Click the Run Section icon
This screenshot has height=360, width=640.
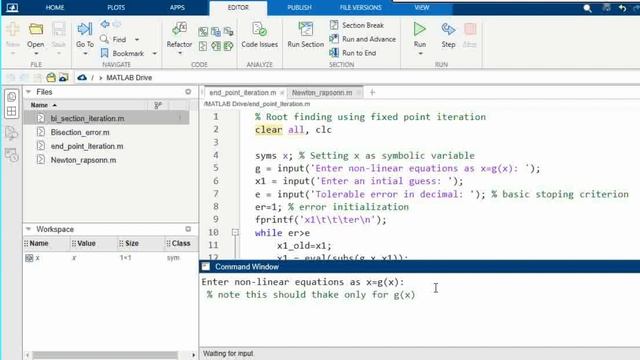coord(305,29)
